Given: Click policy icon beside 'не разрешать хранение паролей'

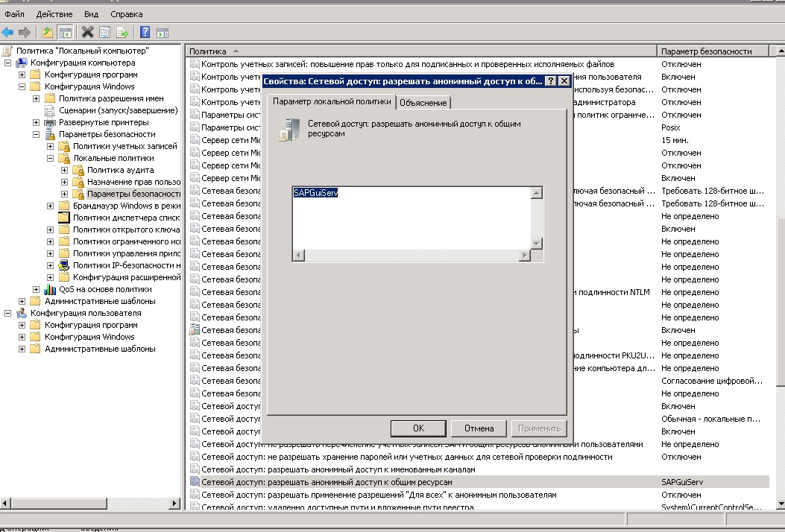Looking at the screenshot, I should pyautogui.click(x=195, y=457).
